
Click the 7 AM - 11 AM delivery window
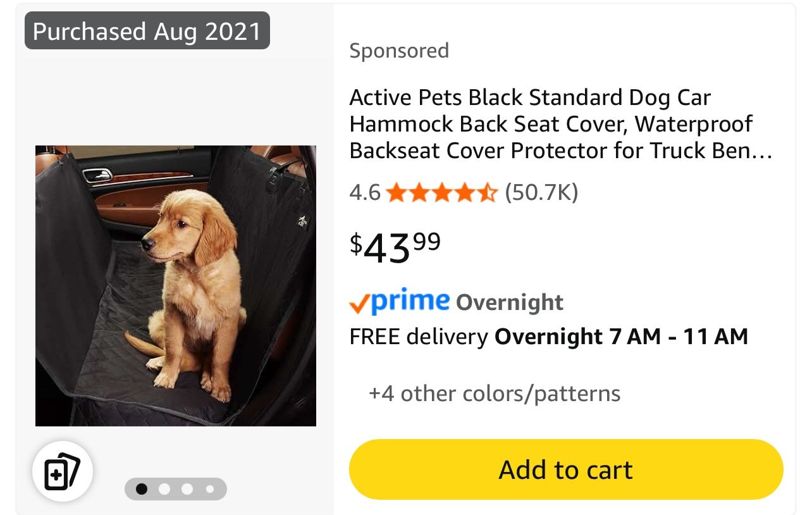tap(679, 337)
